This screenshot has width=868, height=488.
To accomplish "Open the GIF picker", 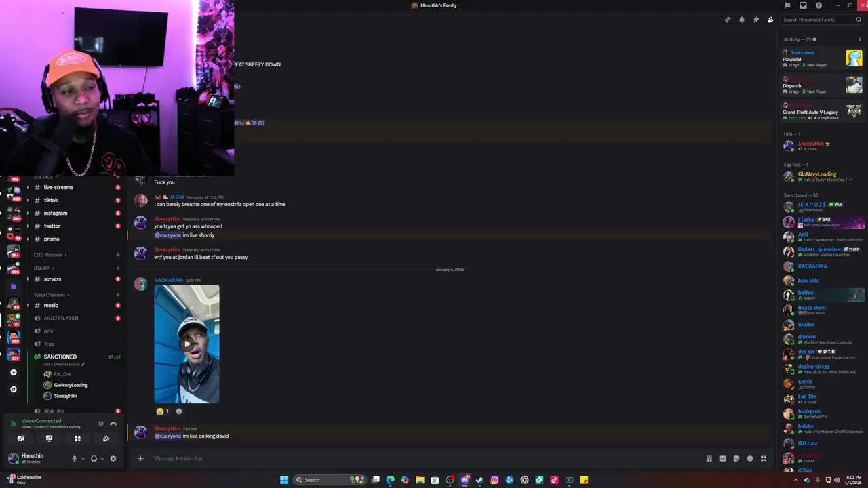I will (x=723, y=458).
